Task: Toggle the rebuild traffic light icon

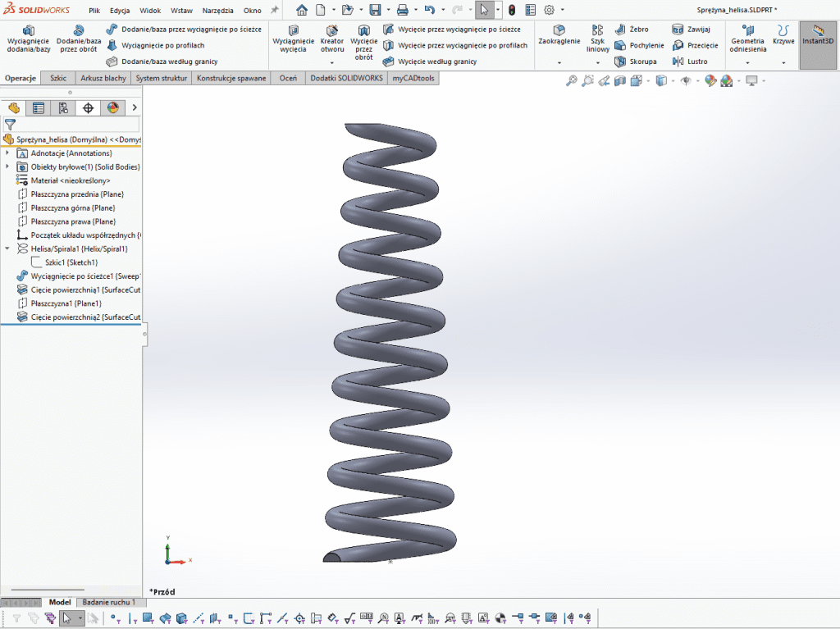Action: coord(512,10)
